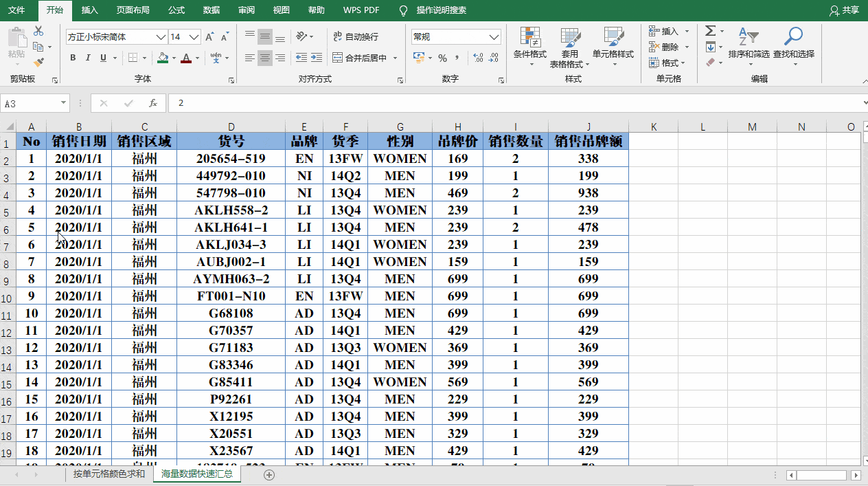Screen dimensions: 868x486
Task: Click the red font color swatch
Action: 185,58
